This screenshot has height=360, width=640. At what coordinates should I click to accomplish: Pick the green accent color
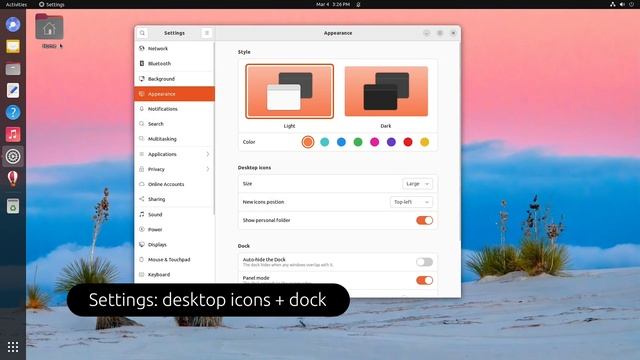[358, 142]
